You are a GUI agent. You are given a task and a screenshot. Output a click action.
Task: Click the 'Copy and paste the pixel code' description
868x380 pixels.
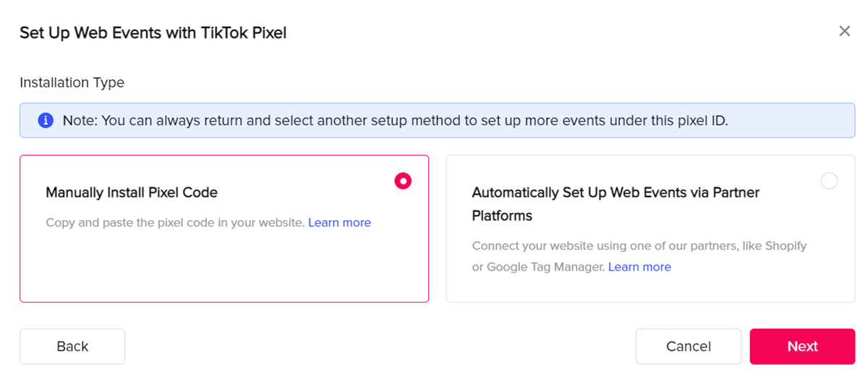point(175,223)
